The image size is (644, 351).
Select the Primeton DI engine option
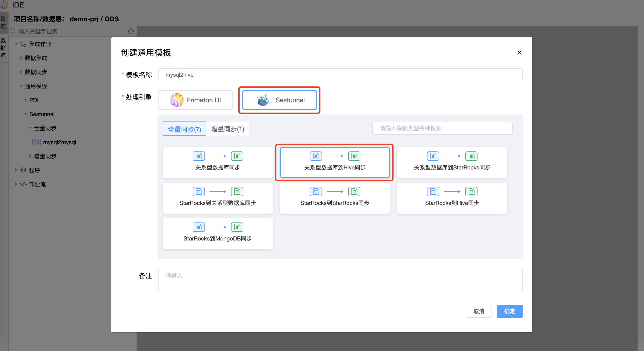(195, 100)
